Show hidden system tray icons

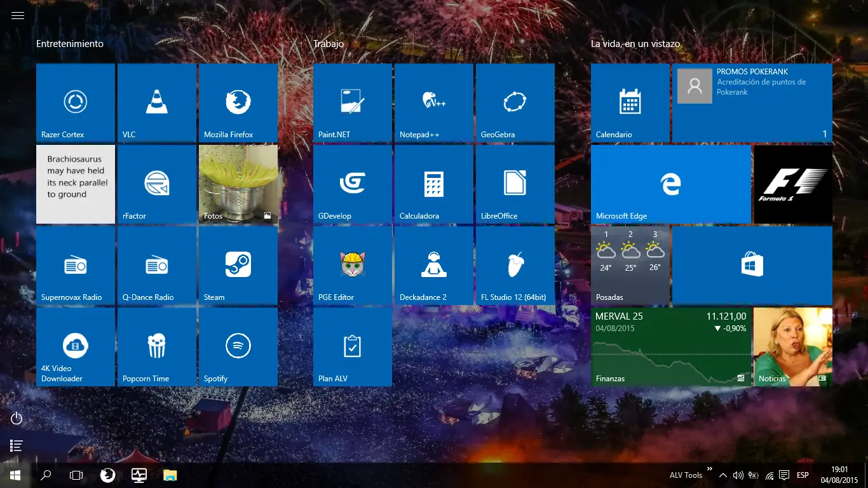coord(722,475)
